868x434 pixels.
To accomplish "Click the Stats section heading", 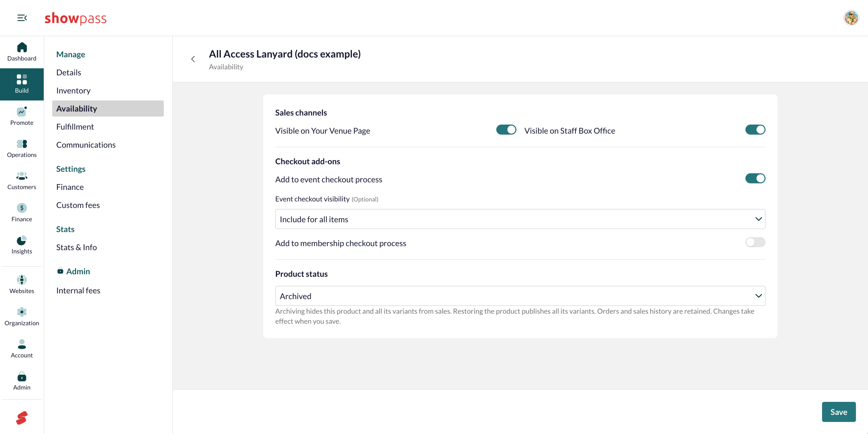I will (x=65, y=229).
